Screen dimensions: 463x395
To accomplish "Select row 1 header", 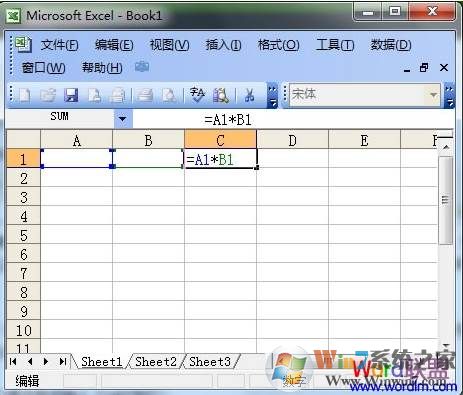I will (23, 159).
